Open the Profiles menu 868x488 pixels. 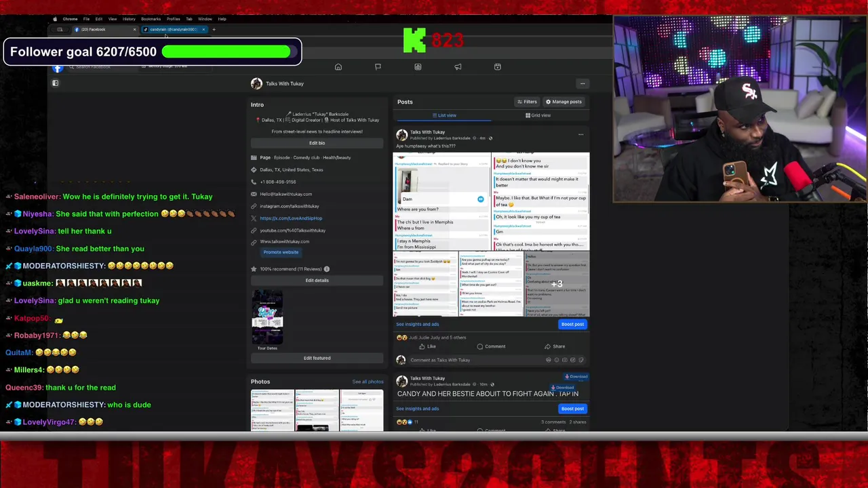pyautogui.click(x=174, y=19)
